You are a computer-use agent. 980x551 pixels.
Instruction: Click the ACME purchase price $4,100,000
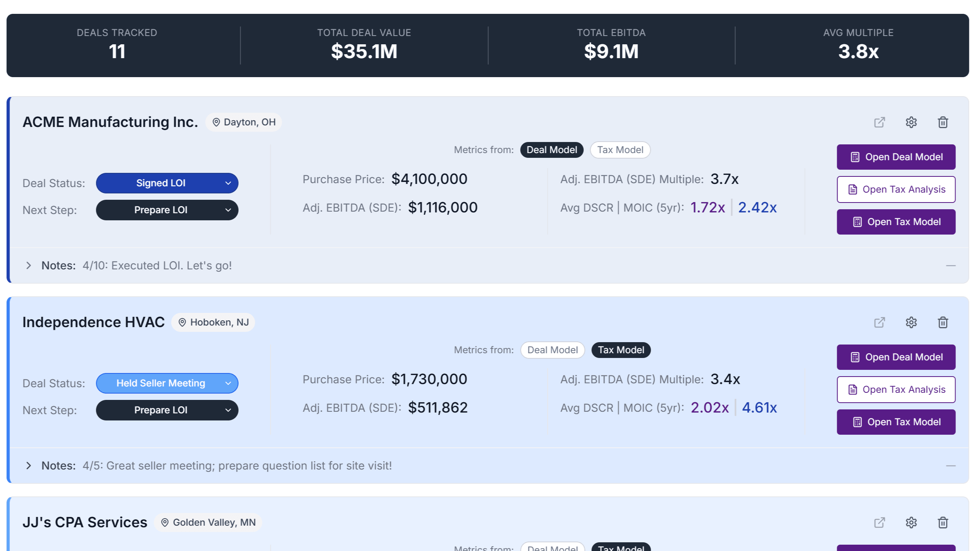(429, 179)
